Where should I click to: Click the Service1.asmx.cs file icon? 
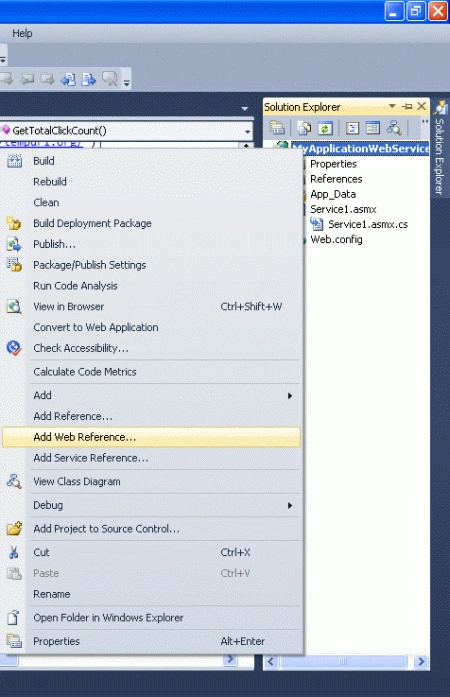coord(317,224)
